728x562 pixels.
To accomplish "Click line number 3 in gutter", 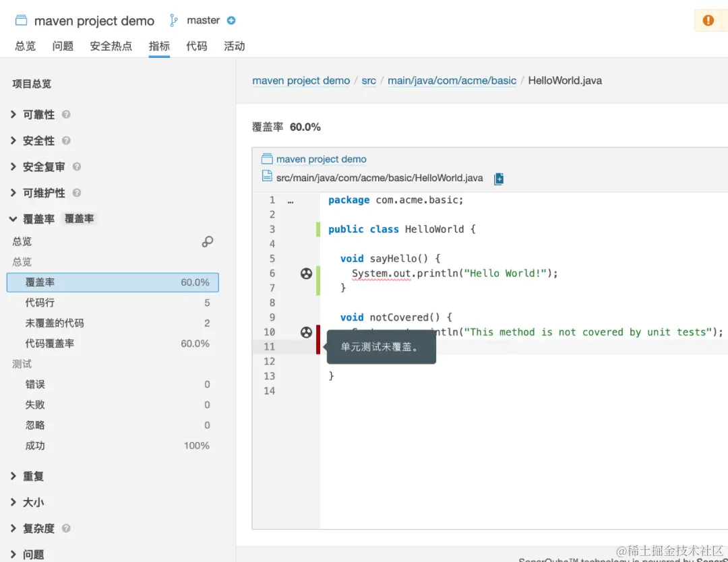I will pos(272,229).
